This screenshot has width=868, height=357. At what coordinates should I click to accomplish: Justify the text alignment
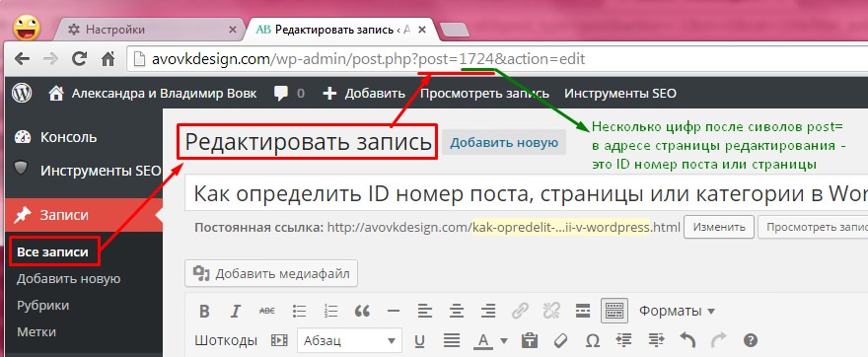[453, 340]
